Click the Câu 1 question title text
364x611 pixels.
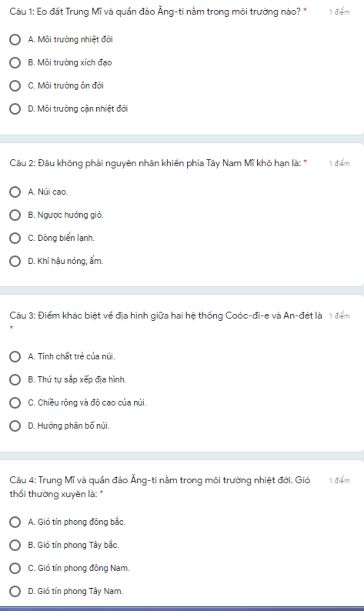pos(155,12)
